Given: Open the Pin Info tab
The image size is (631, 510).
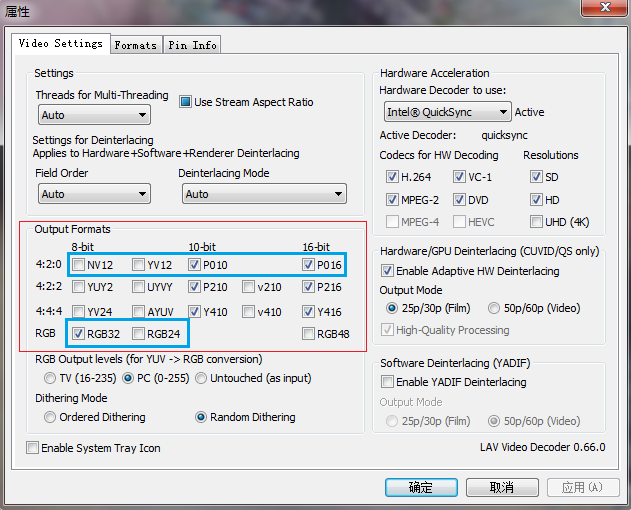Looking at the screenshot, I should point(192,45).
